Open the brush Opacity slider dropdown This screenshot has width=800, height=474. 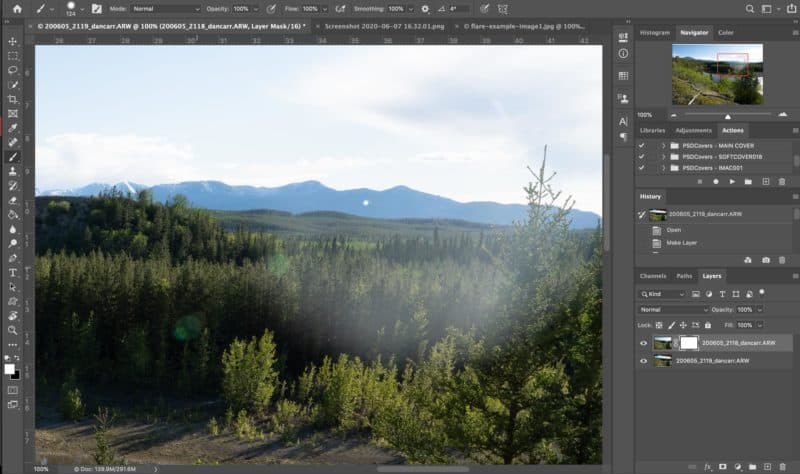256,9
